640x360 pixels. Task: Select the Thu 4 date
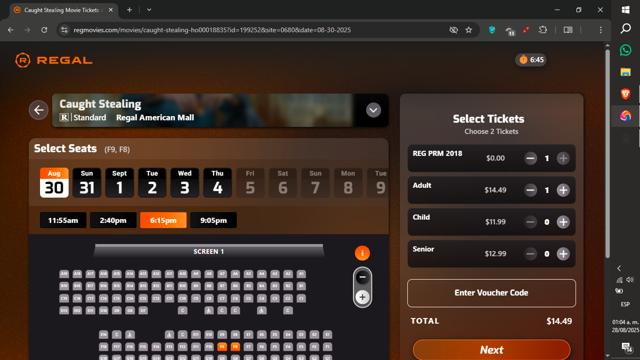(x=218, y=183)
